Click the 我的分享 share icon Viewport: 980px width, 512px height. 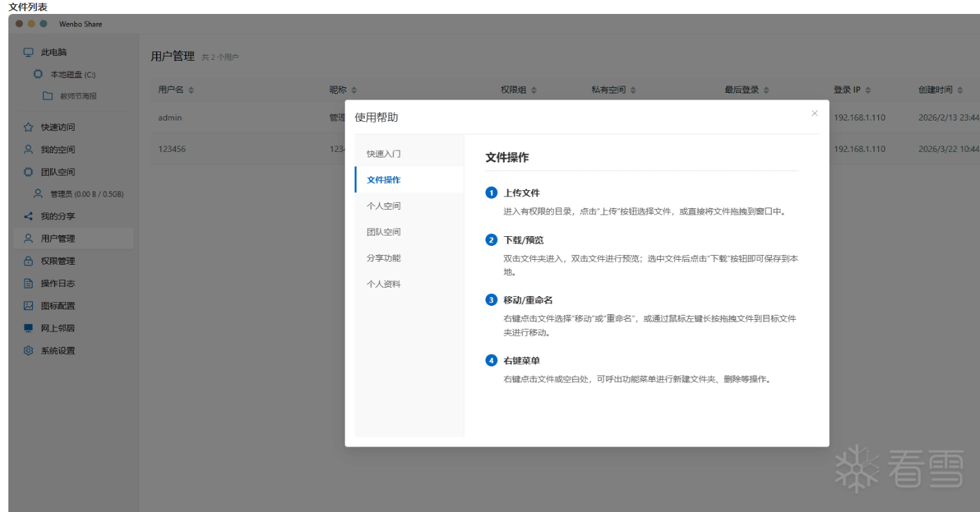coord(29,217)
